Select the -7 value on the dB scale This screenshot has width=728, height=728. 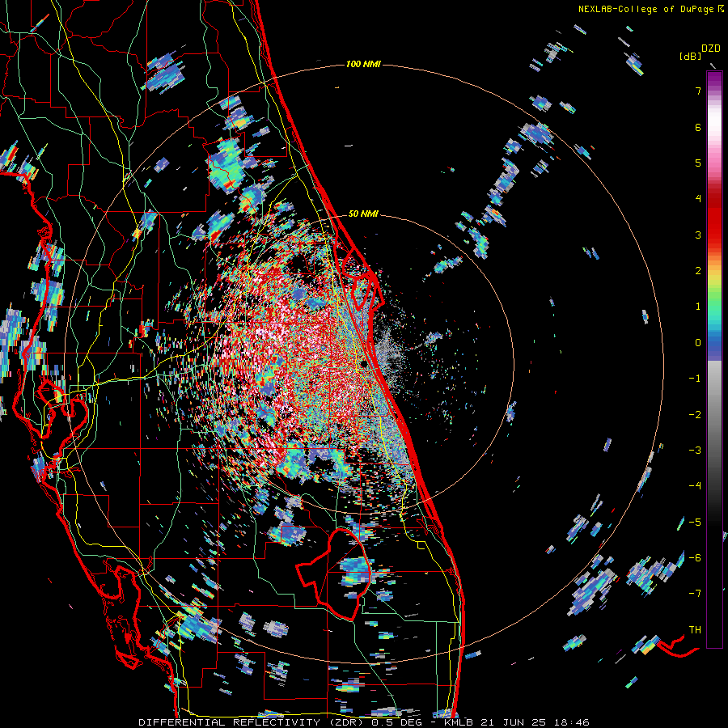point(695,594)
